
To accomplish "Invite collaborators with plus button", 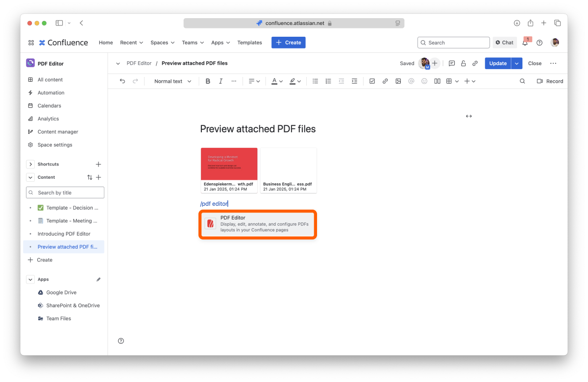I will (435, 63).
